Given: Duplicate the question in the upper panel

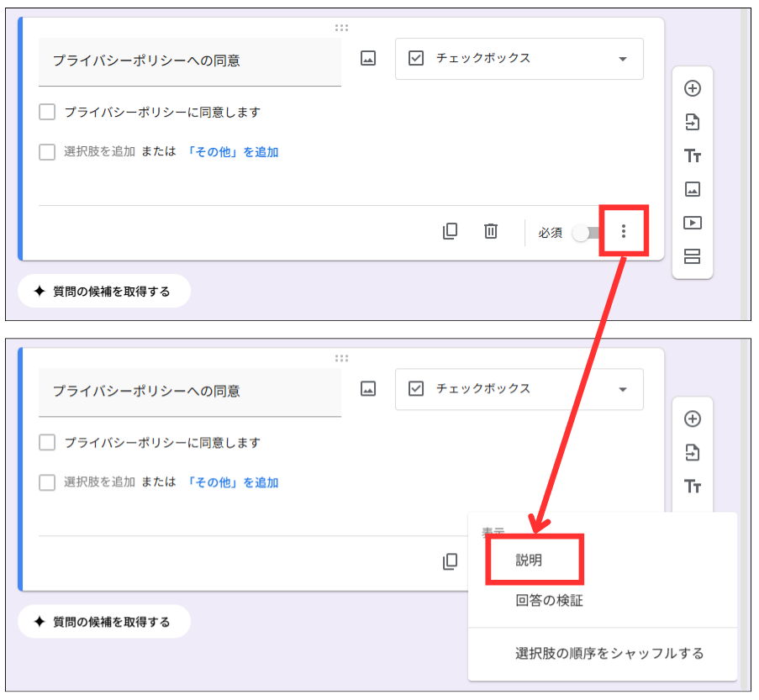Looking at the screenshot, I should click(x=451, y=231).
